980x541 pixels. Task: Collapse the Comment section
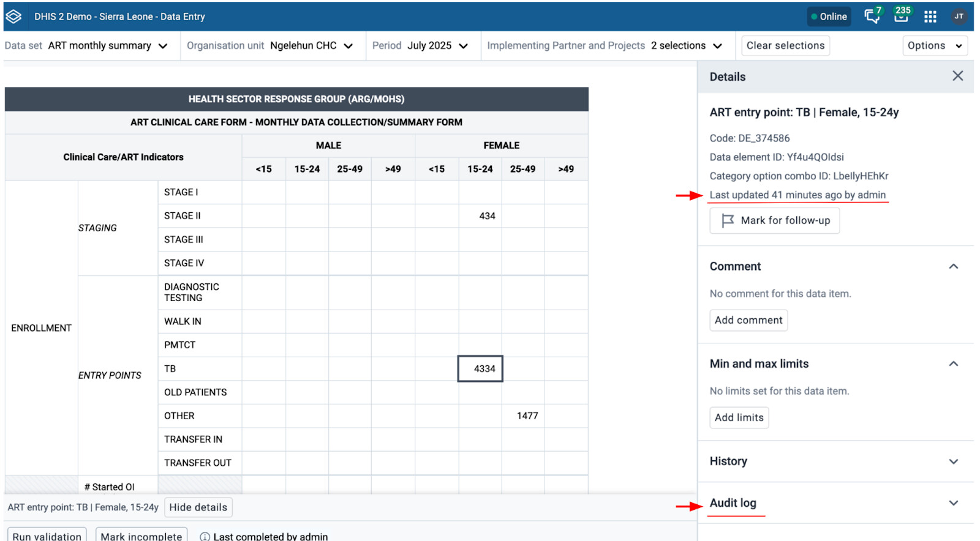953,266
